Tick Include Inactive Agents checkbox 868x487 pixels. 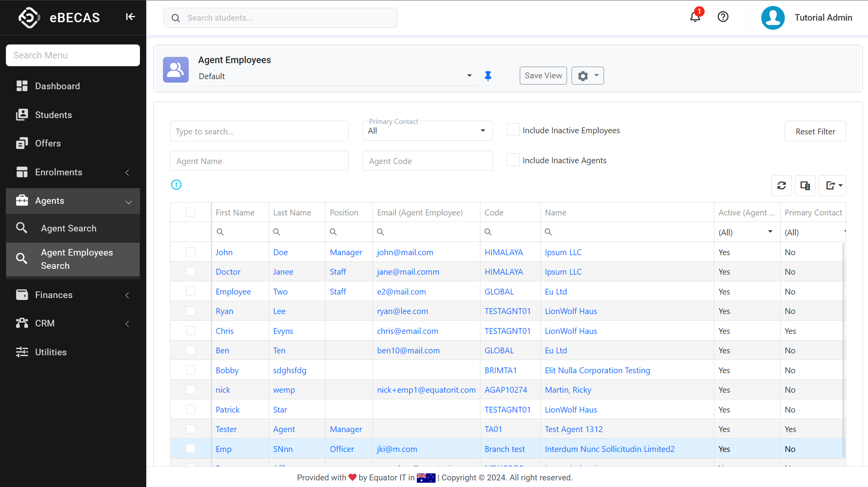coord(513,160)
